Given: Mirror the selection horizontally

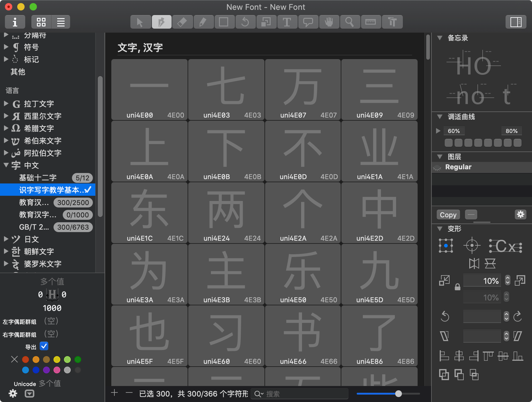Looking at the screenshot, I should coord(474,263).
